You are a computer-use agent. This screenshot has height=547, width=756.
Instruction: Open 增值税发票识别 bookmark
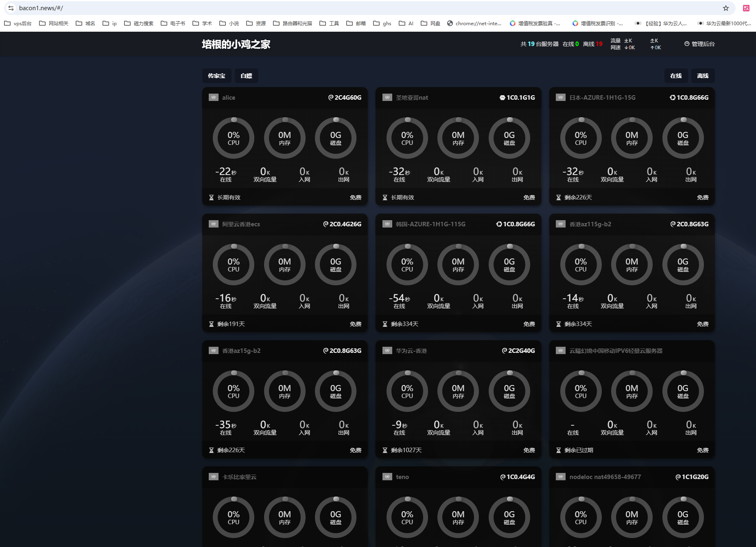coord(597,23)
